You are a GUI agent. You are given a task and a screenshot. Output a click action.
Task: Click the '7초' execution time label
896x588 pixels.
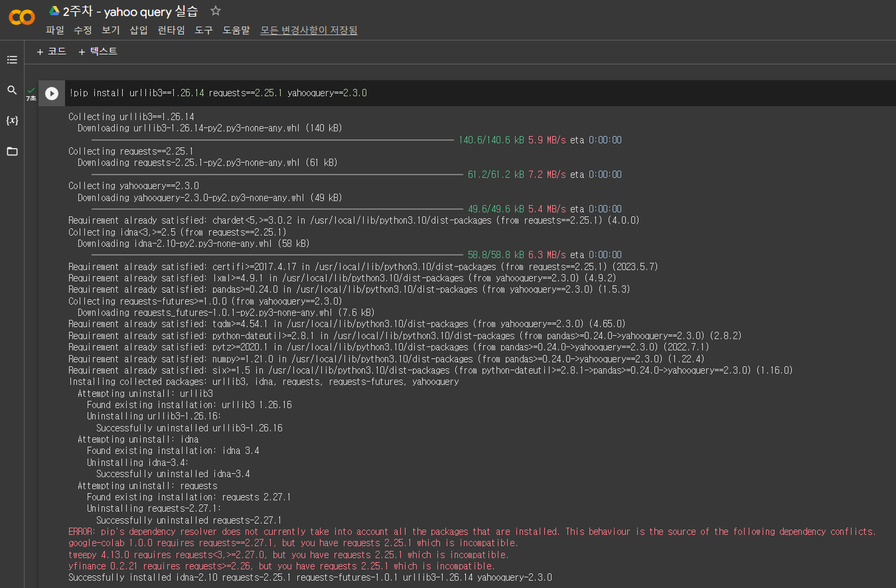click(31, 98)
